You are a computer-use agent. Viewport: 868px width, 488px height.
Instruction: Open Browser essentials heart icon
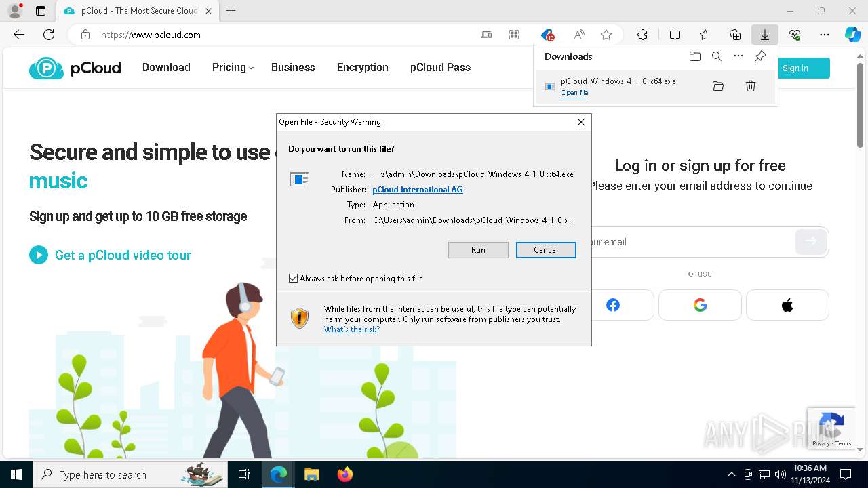pyautogui.click(x=795, y=35)
